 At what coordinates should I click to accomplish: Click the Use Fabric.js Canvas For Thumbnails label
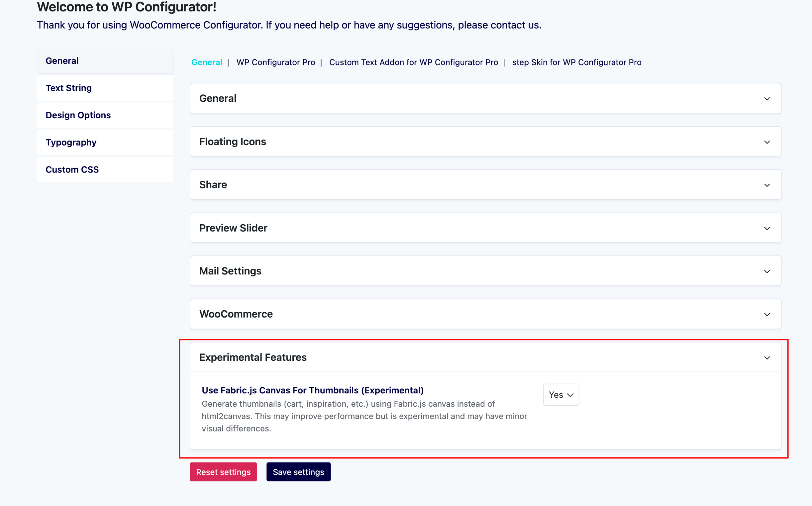(x=313, y=390)
